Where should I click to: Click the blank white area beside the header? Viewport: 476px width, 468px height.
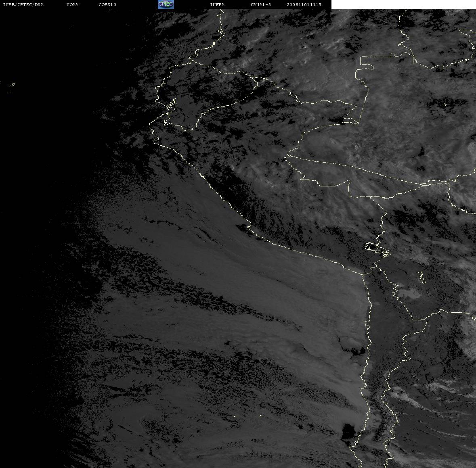point(403,4)
